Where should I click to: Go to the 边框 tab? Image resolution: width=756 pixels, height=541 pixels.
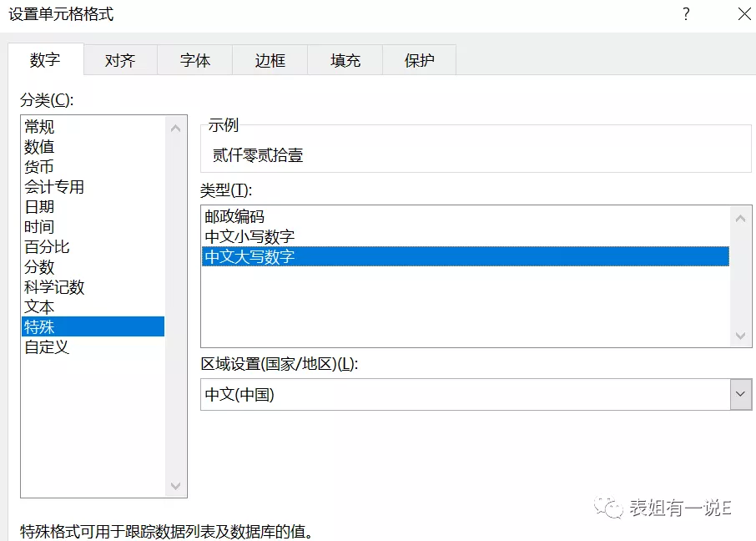[x=270, y=60]
